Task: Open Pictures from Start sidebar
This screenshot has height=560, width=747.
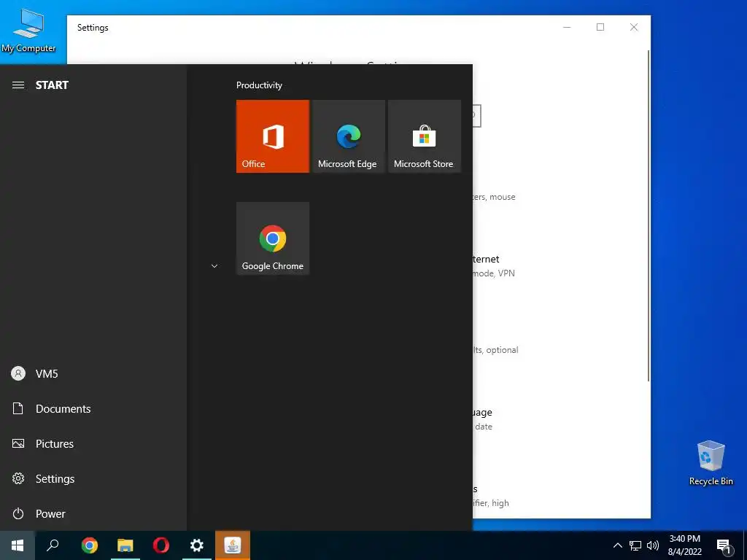Action: [x=93, y=444]
